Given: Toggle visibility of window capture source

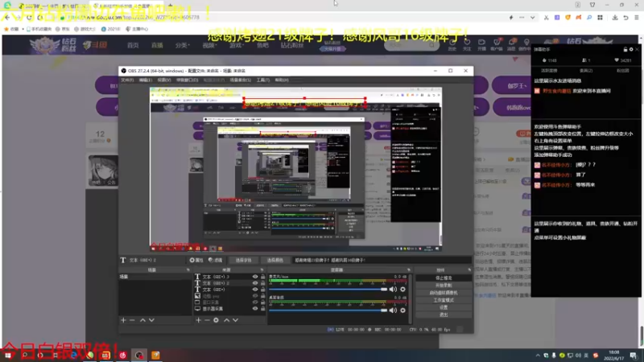Looking at the screenshot, I should pos(255,302).
